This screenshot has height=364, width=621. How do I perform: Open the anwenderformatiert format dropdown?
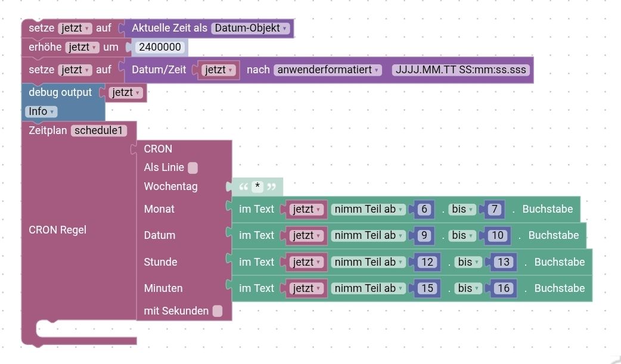(328, 70)
